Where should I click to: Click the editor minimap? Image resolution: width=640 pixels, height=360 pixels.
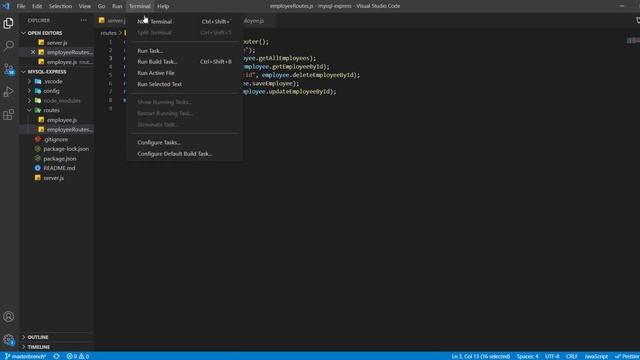click(633, 40)
